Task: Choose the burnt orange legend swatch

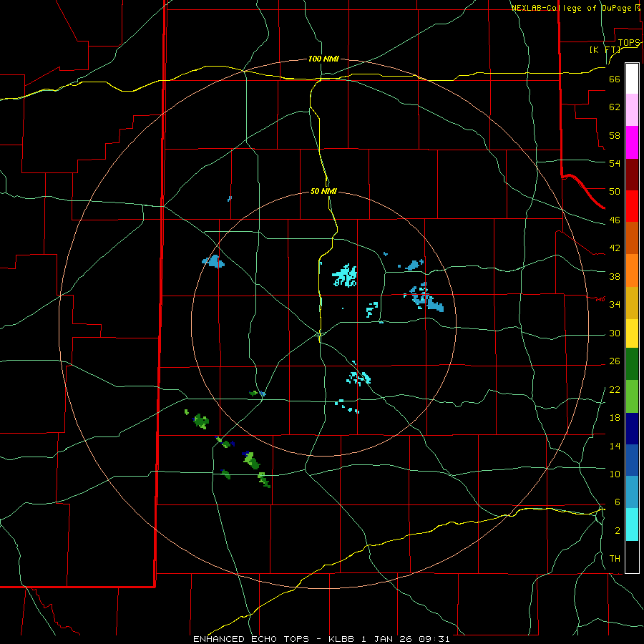Action: coord(632,238)
